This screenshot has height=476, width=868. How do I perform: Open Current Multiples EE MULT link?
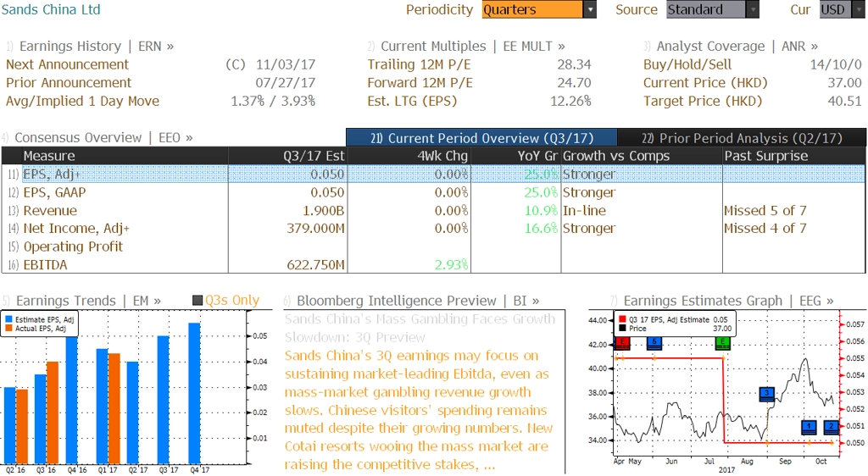coord(473,47)
